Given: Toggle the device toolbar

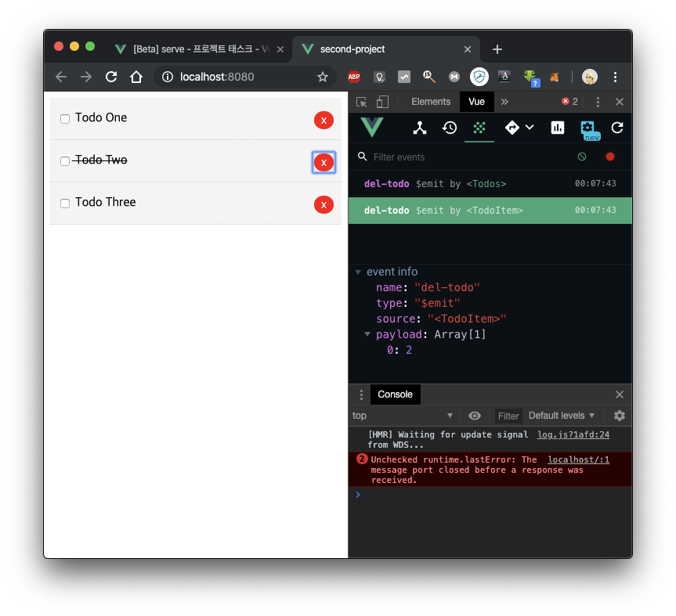Looking at the screenshot, I should pos(382,102).
